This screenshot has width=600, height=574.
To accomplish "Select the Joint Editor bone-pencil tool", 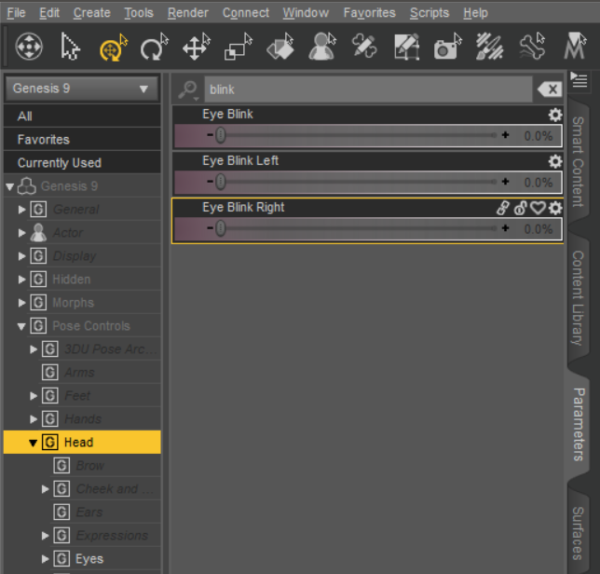I will click(364, 47).
